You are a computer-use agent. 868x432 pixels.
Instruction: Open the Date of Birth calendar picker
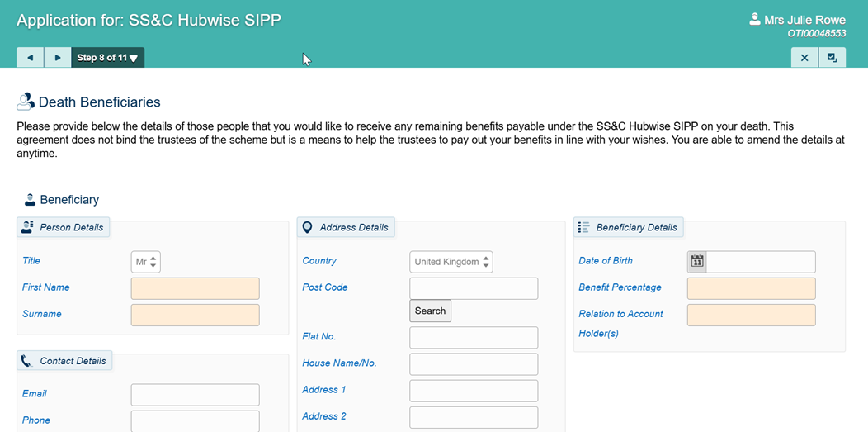(x=697, y=261)
